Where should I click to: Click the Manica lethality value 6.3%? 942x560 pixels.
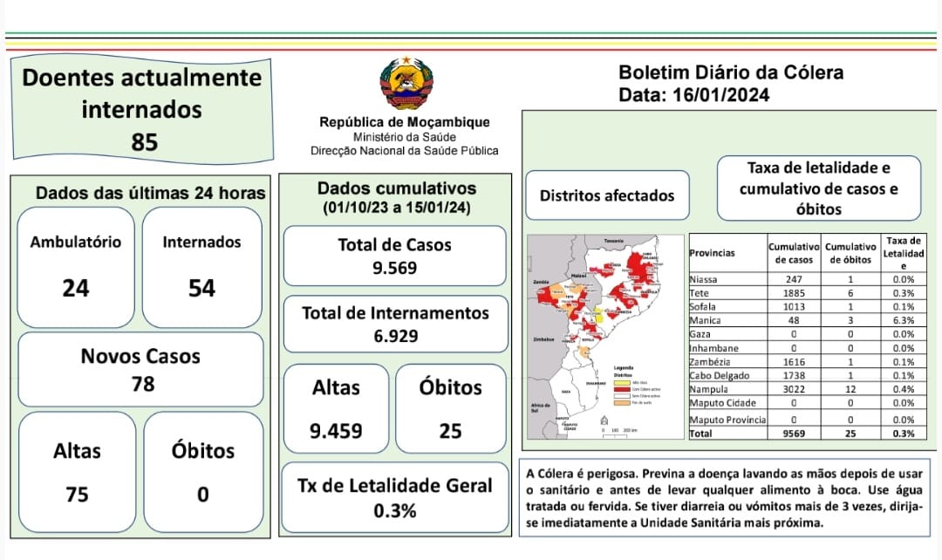point(903,320)
